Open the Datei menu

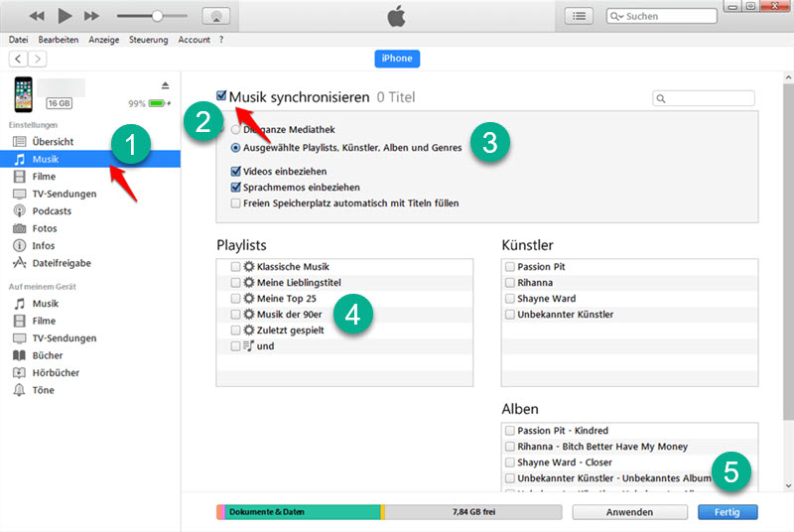[x=18, y=40]
